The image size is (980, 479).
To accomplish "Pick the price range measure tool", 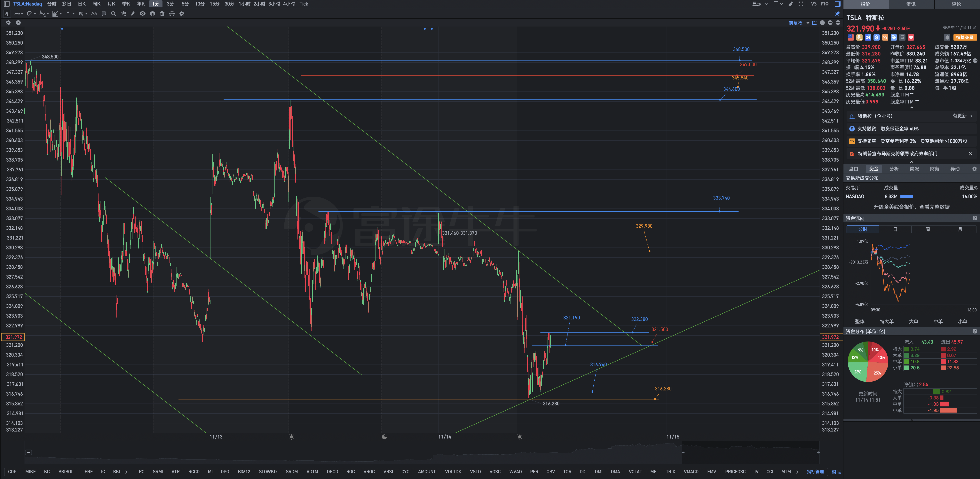I will pos(68,14).
